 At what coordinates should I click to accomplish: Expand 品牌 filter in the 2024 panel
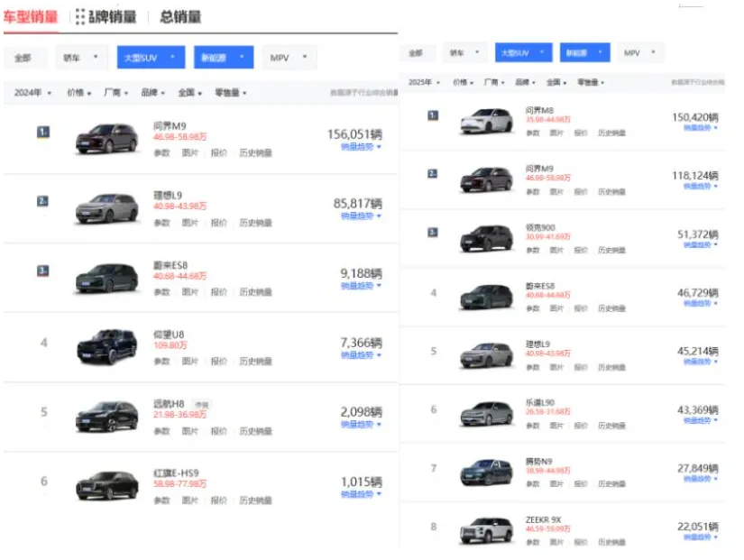coord(152,93)
